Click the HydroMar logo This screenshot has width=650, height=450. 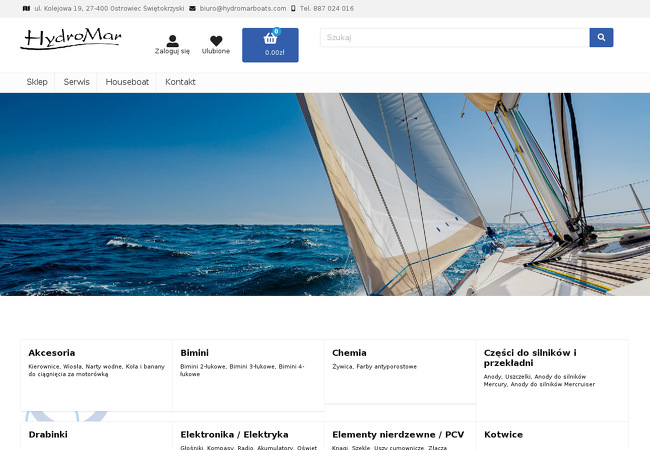(x=71, y=39)
